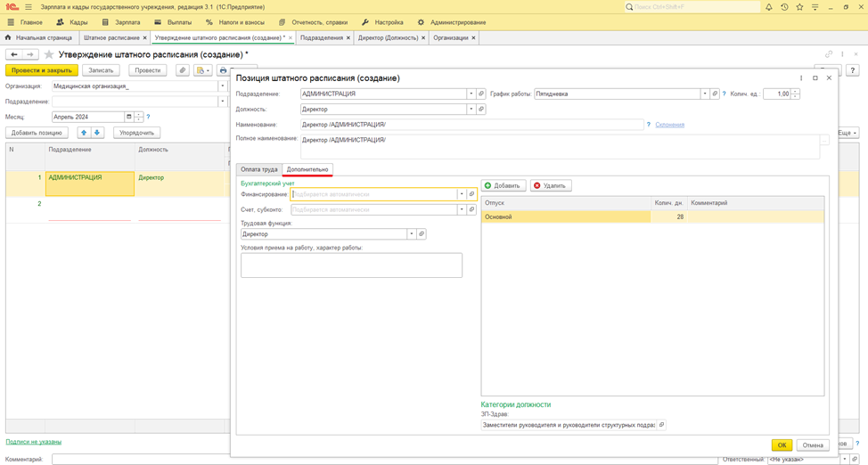Expand the График работы dropdown
This screenshot has height=465, width=868.
705,94
